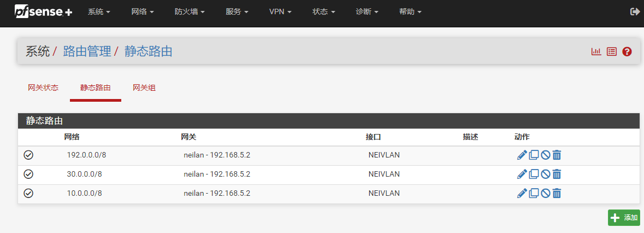Open the help question mark icon
Image resolution: width=644 pixels, height=233 pixels.
627,51
